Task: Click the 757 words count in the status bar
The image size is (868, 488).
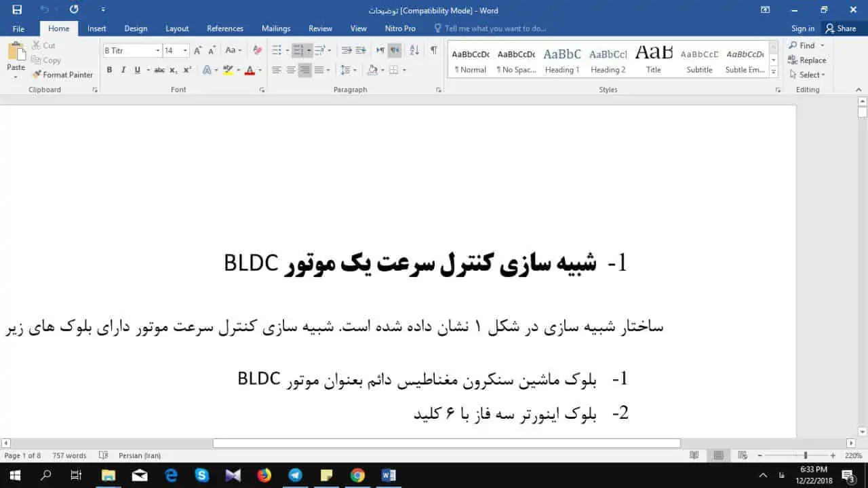Action: [70, 455]
